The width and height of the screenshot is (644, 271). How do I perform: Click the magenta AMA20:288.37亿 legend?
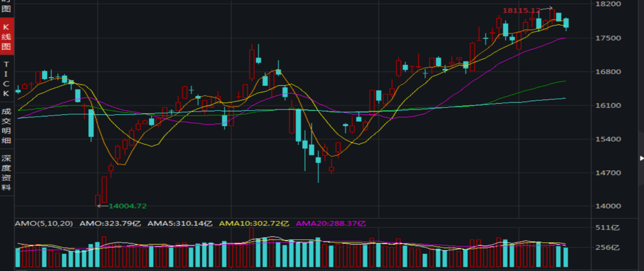coord(330,223)
